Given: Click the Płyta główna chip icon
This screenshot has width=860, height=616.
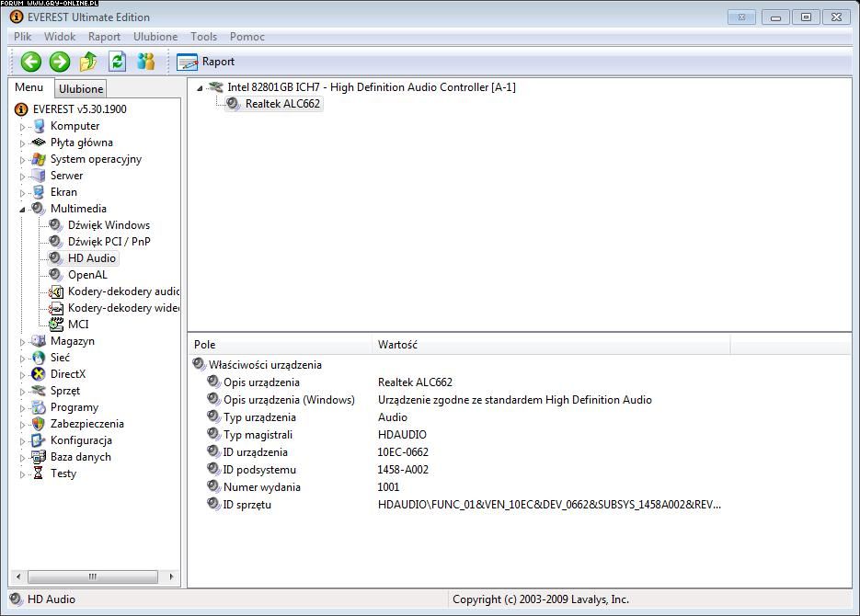Looking at the screenshot, I should coord(39,143).
